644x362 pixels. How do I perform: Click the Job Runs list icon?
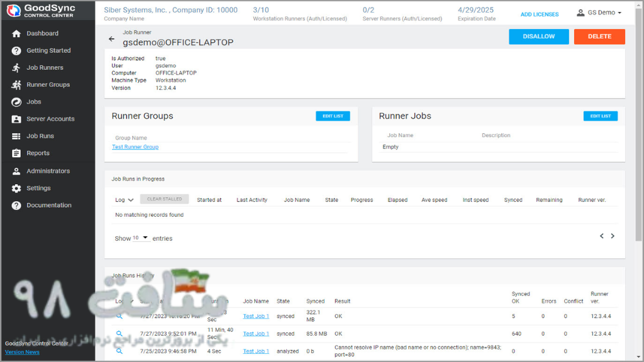[x=16, y=136]
